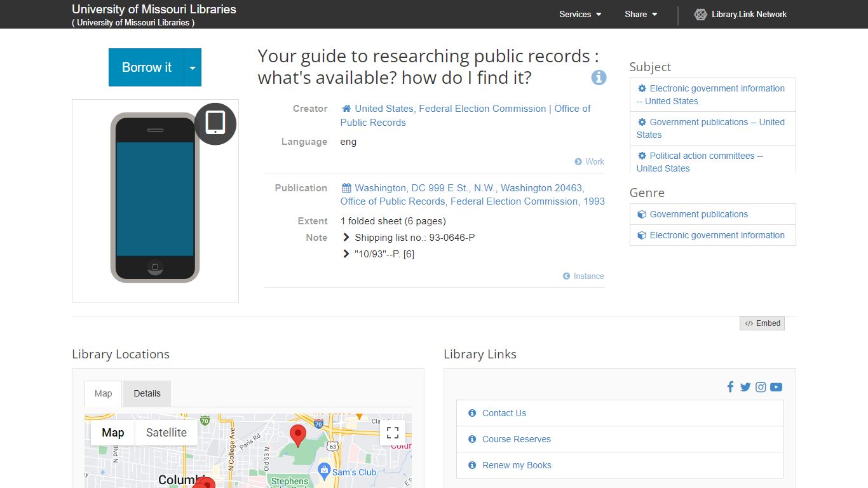Open Library.Link Network link
This screenshot has width=868, height=488.
[x=749, y=14]
